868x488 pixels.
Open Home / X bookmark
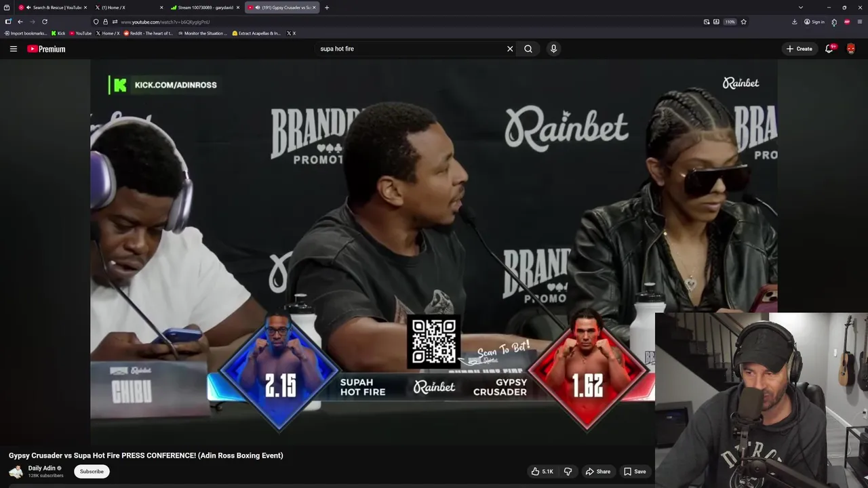[108, 33]
